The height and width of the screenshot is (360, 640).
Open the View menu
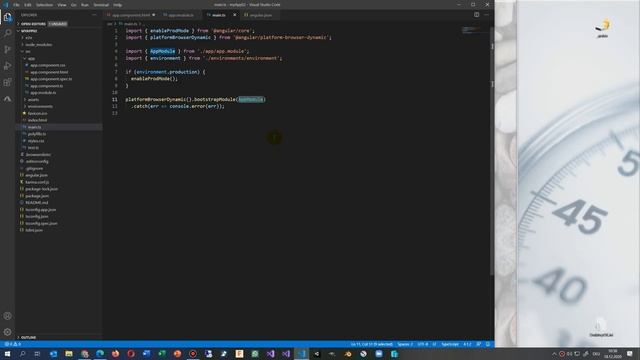pos(62,5)
